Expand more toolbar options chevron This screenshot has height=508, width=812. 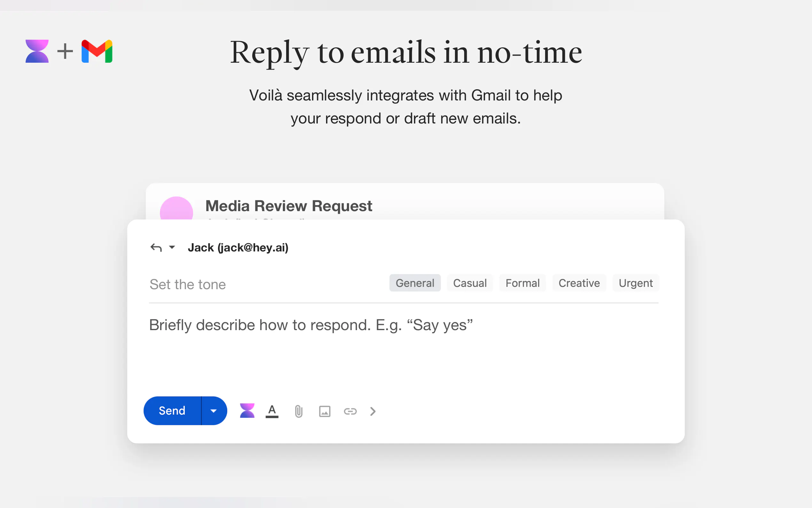[x=373, y=411]
